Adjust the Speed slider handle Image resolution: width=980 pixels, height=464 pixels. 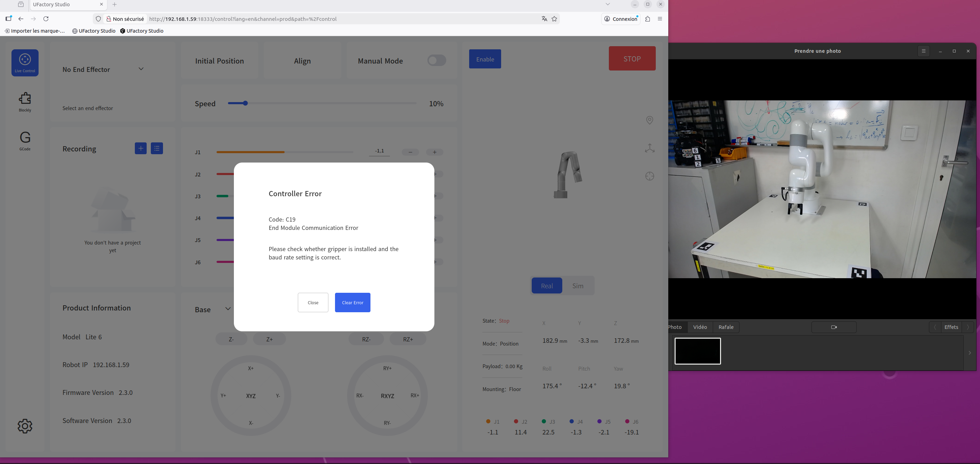tap(245, 103)
